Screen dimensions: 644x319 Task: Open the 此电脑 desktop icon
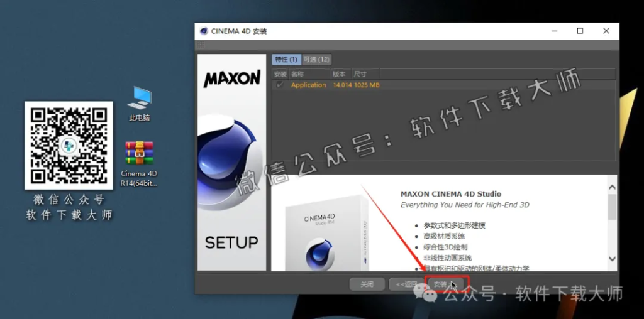point(139,104)
